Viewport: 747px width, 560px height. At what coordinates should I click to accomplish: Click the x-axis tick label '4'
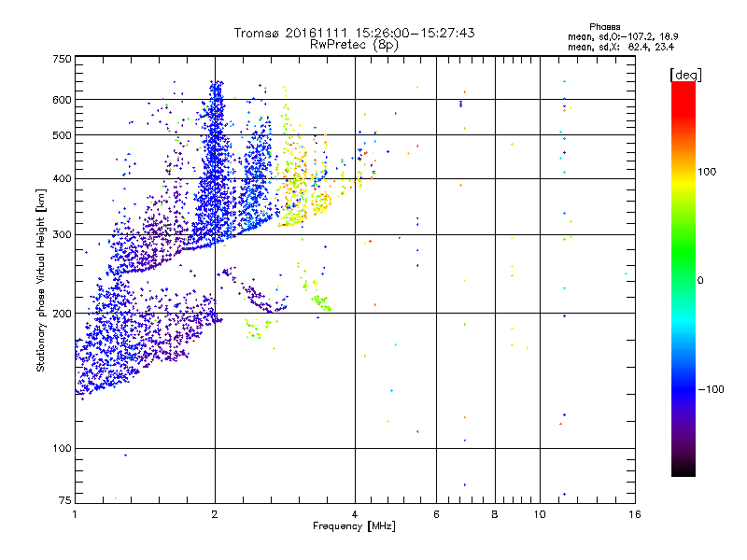coord(355,514)
